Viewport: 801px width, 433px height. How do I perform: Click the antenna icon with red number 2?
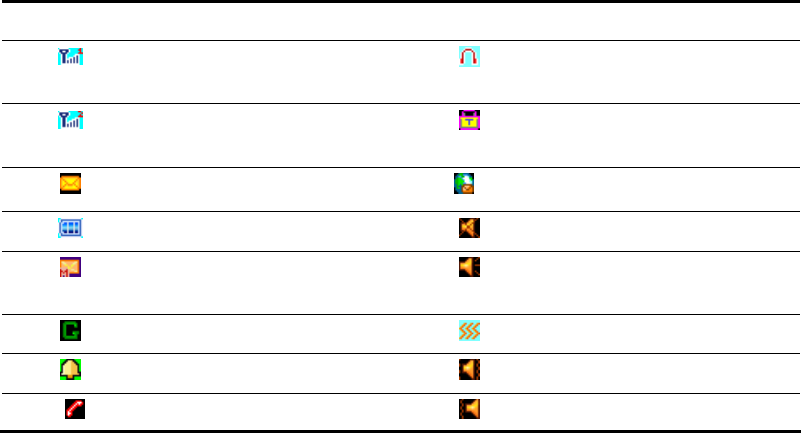[70, 120]
